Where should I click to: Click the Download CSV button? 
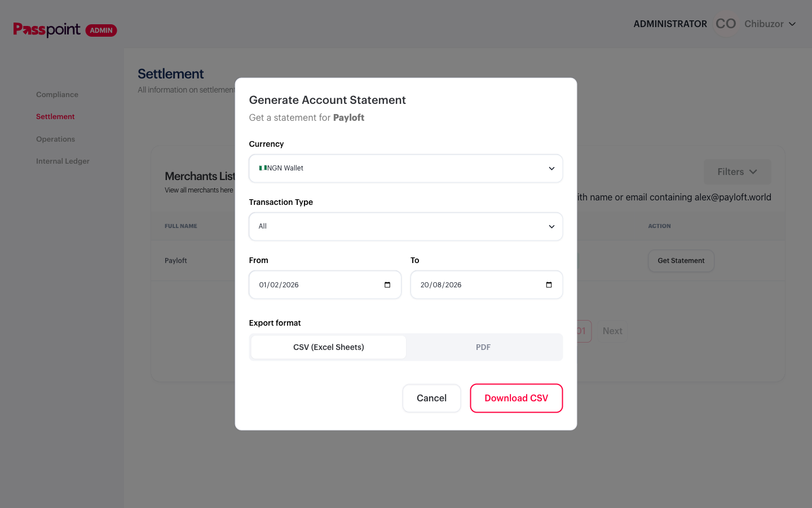click(517, 398)
